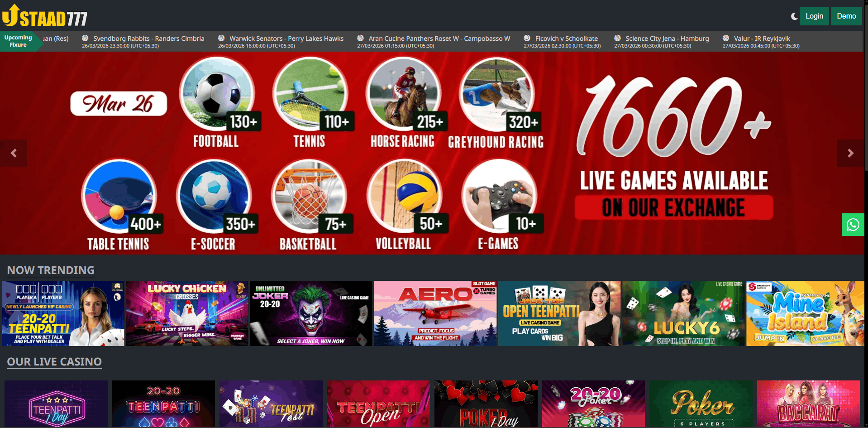Image resolution: width=868 pixels, height=428 pixels.
Task: Select the Horse Racing circle icon
Action: [403, 94]
